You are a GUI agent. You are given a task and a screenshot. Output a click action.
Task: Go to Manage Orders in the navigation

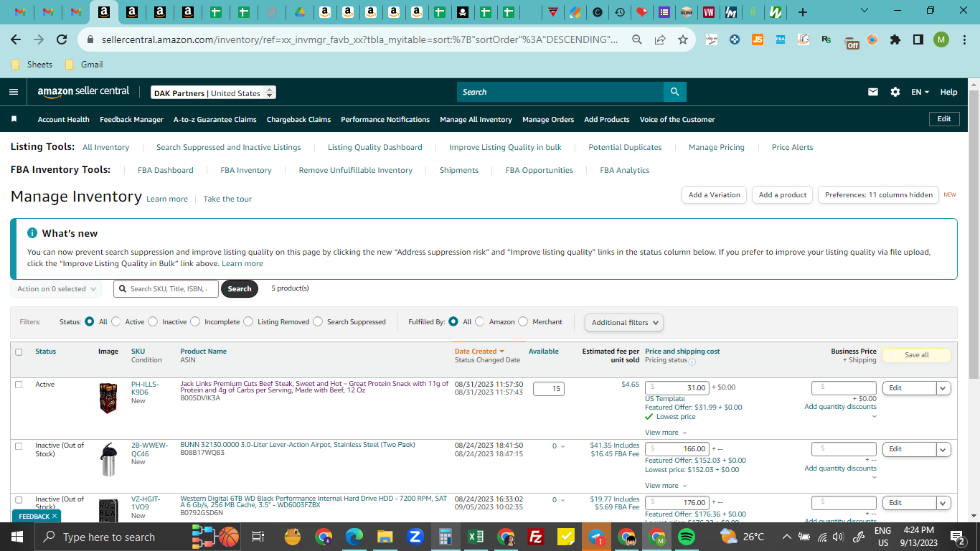click(548, 119)
